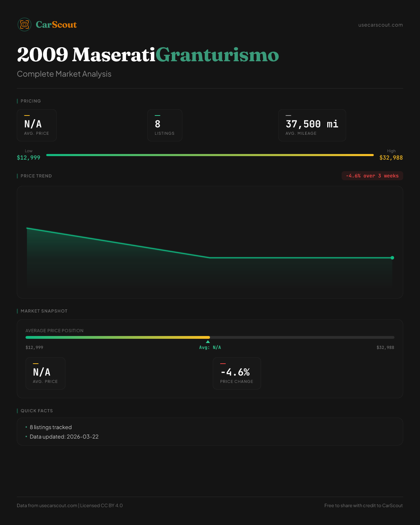
Task: Click the 8 listings tracked bullet item
Action: pos(51,427)
